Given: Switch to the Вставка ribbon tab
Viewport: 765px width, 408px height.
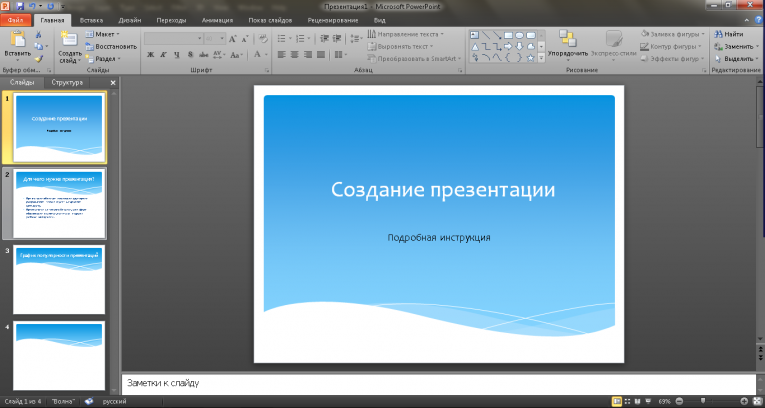Looking at the screenshot, I should coord(91,20).
